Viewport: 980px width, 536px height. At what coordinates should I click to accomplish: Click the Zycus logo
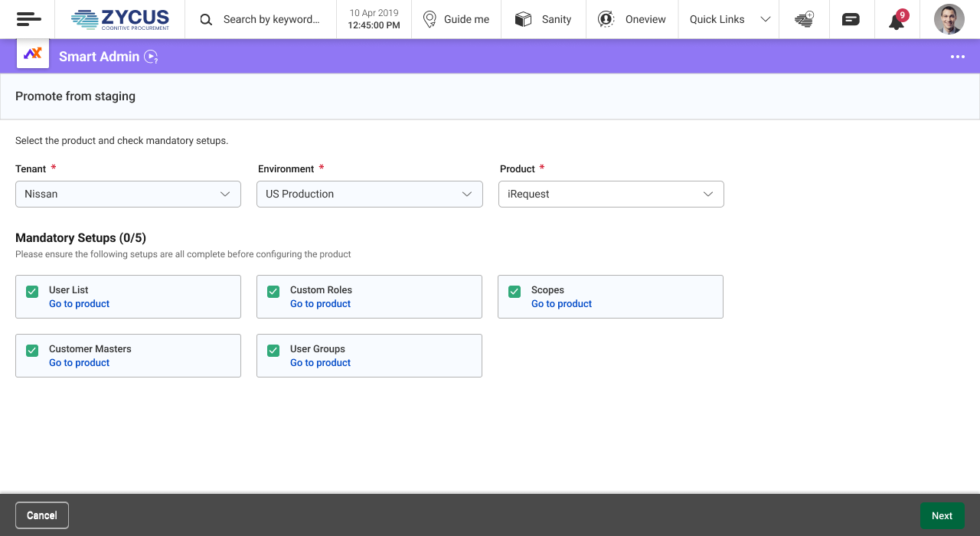click(120, 19)
